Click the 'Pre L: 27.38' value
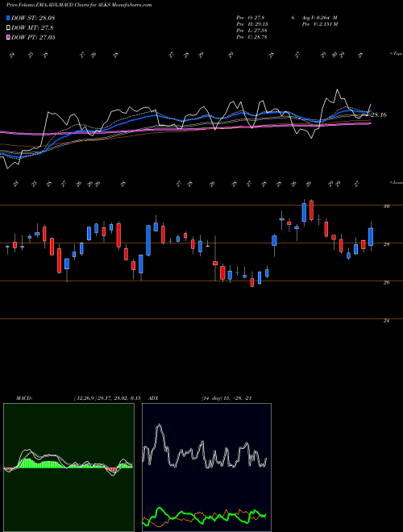The height and width of the screenshot is (532, 403). (251, 31)
